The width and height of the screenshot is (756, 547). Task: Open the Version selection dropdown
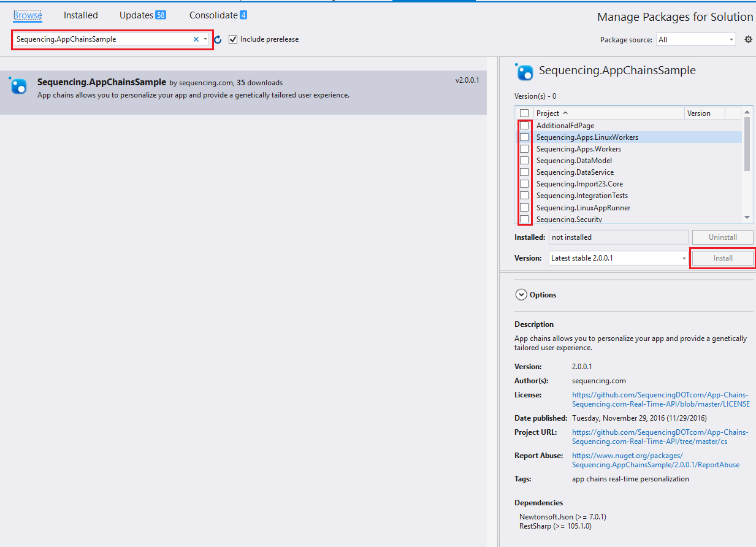[x=619, y=258]
